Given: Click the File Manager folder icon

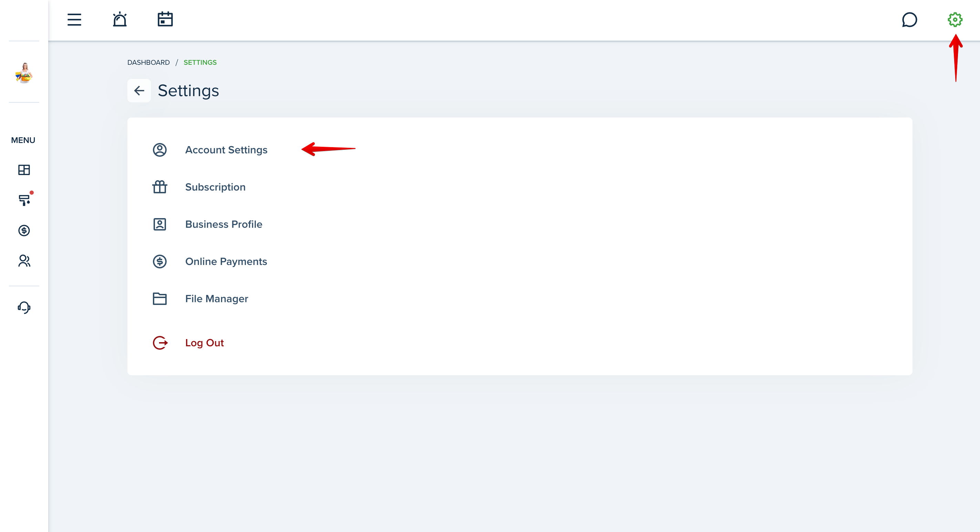Looking at the screenshot, I should tap(160, 299).
